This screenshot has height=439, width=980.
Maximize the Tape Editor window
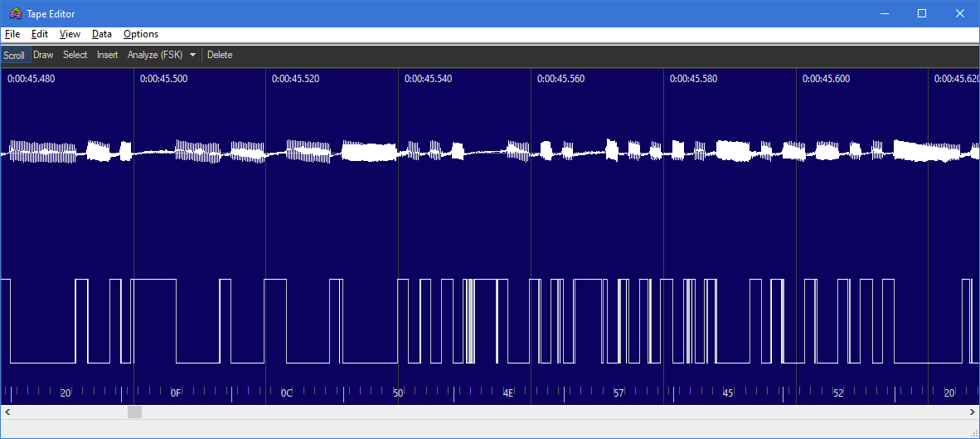point(922,14)
